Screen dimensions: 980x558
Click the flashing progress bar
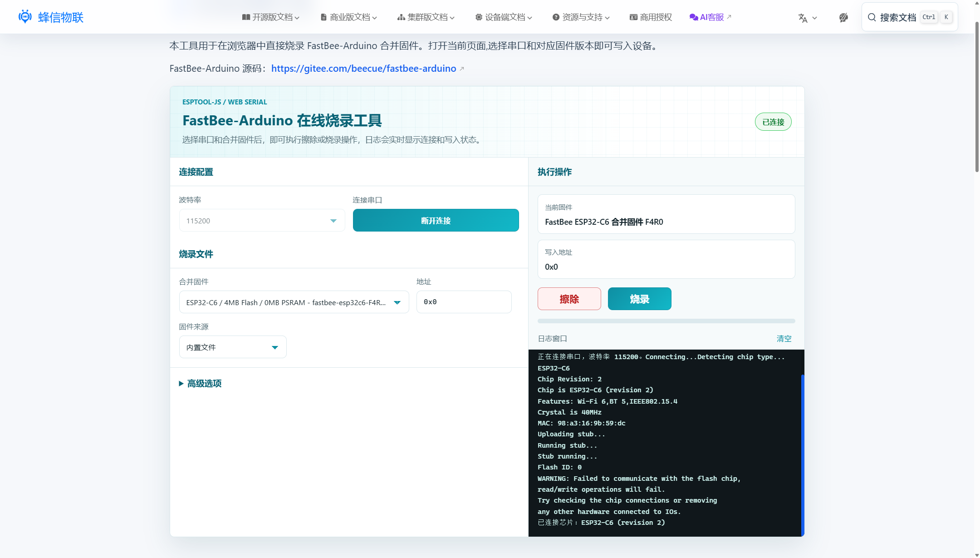666,321
